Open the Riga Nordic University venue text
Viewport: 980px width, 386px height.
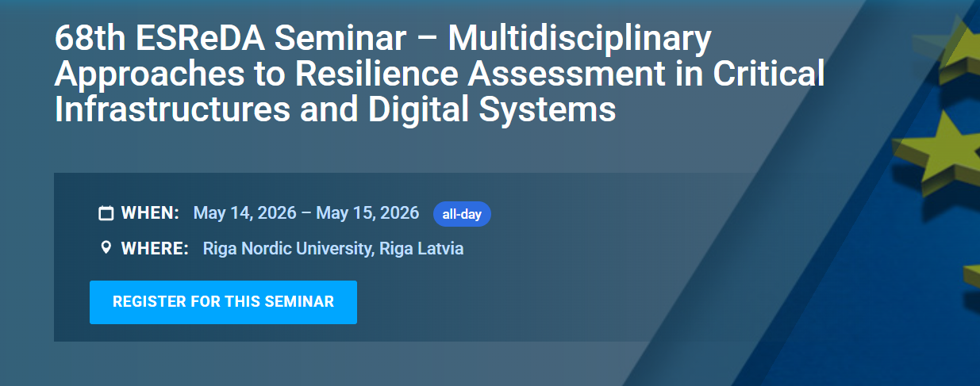point(287,248)
